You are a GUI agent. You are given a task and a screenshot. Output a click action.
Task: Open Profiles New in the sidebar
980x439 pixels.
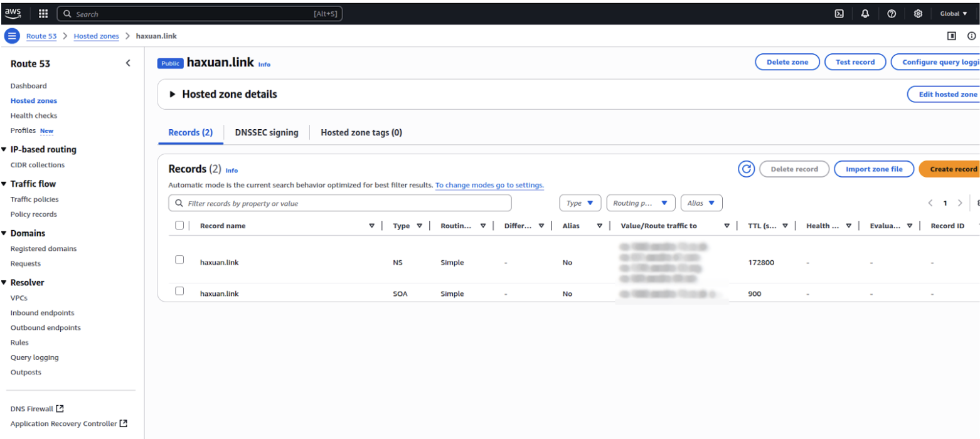(32, 130)
